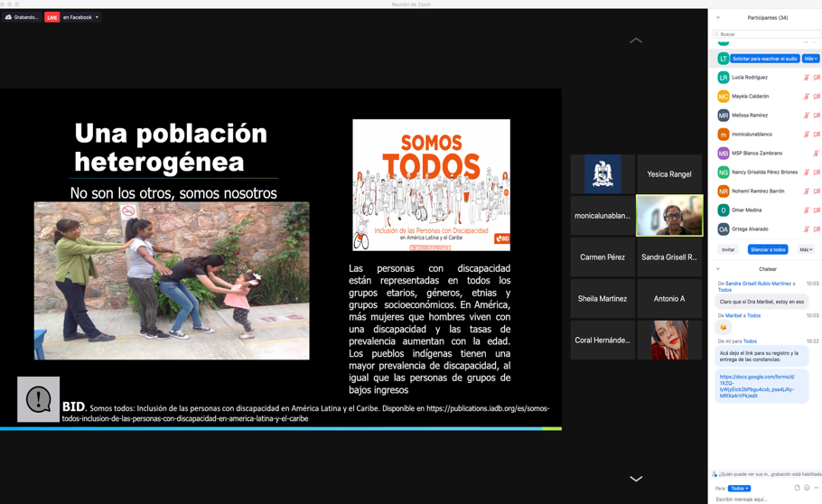Select the Coral Hernánde... video tile
The image size is (822, 504).
click(602, 340)
